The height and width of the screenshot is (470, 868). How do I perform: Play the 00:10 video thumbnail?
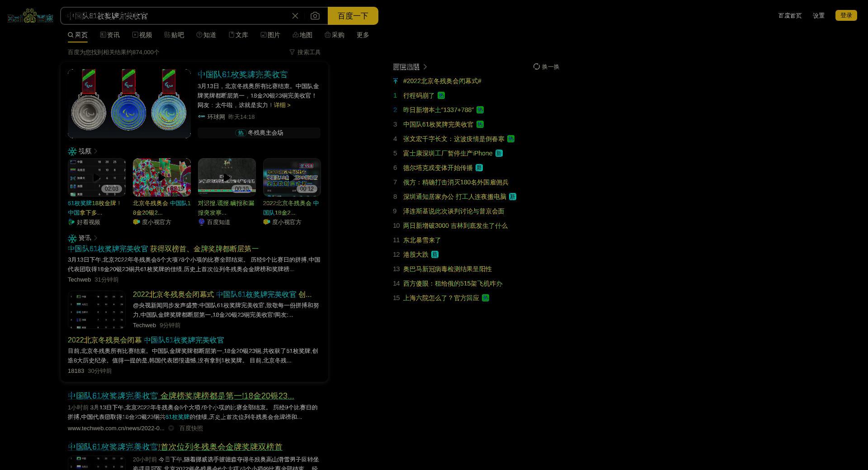227,177
